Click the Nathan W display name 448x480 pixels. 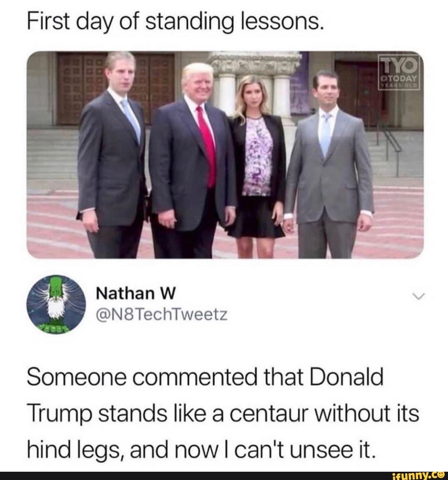tap(136, 293)
